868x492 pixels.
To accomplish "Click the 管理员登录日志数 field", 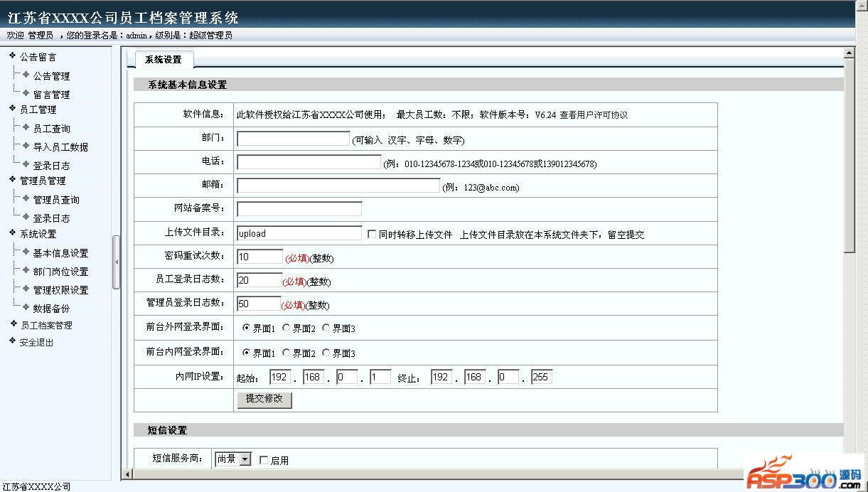I will [x=259, y=304].
